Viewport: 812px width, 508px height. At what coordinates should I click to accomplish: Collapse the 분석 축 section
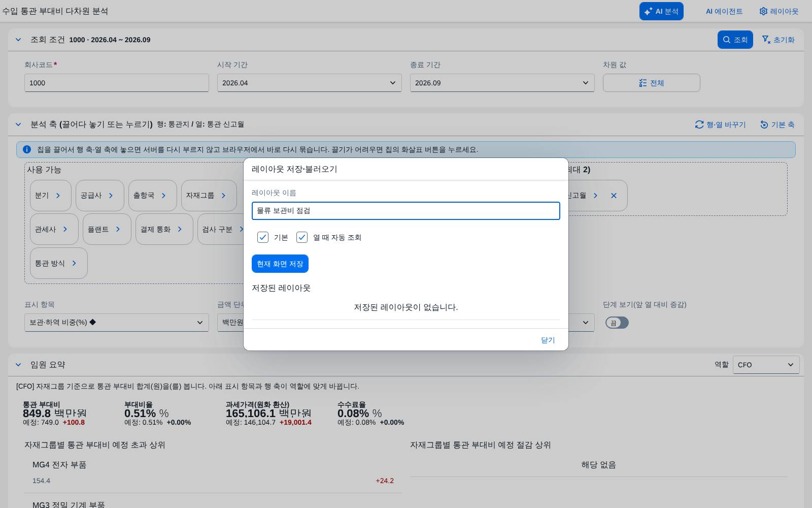pyautogui.click(x=18, y=124)
